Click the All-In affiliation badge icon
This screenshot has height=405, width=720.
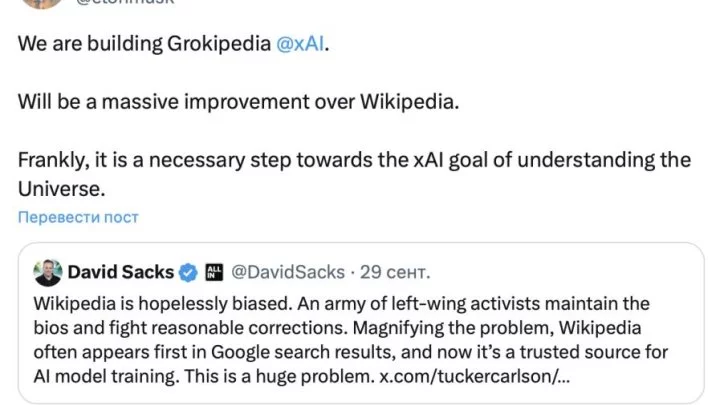[214, 272]
